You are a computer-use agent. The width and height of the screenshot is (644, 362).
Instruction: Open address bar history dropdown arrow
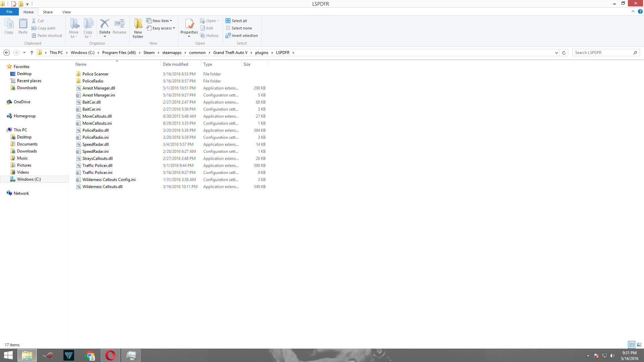[x=556, y=53]
